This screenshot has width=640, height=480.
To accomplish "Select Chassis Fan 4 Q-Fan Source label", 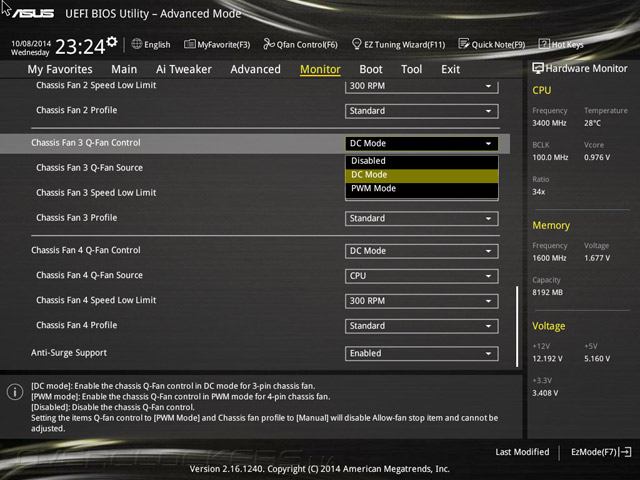I will [x=89, y=275].
